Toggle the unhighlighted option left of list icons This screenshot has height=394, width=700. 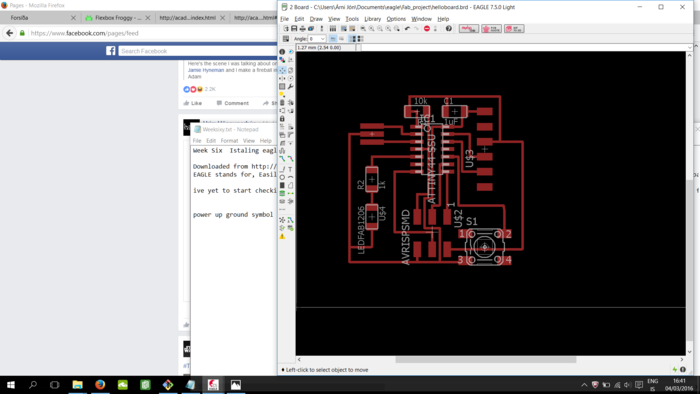(342, 39)
